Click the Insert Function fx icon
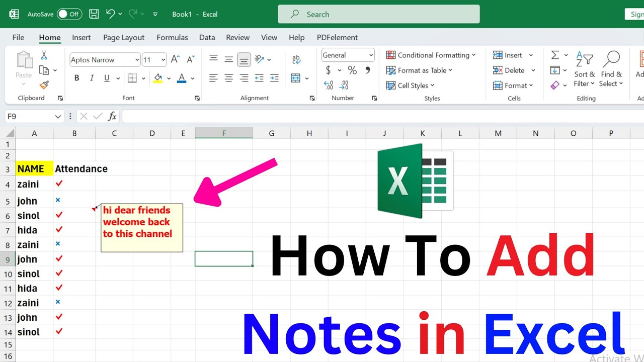This screenshot has height=362, width=644. [112, 116]
